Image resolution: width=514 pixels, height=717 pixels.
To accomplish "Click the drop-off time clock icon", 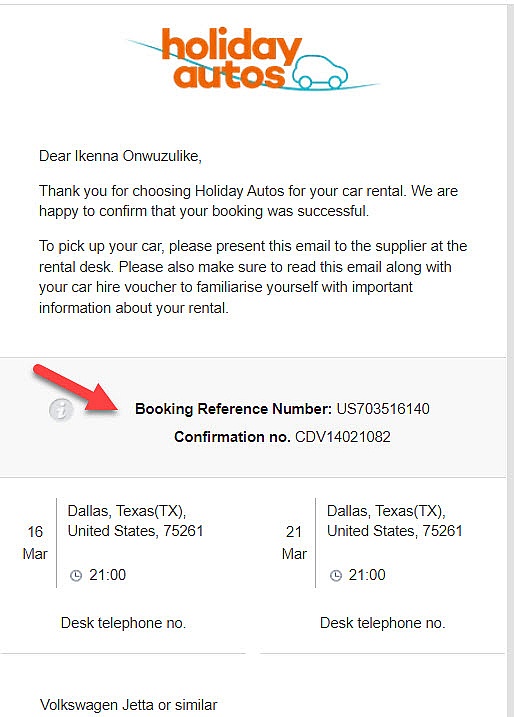I will [x=336, y=575].
